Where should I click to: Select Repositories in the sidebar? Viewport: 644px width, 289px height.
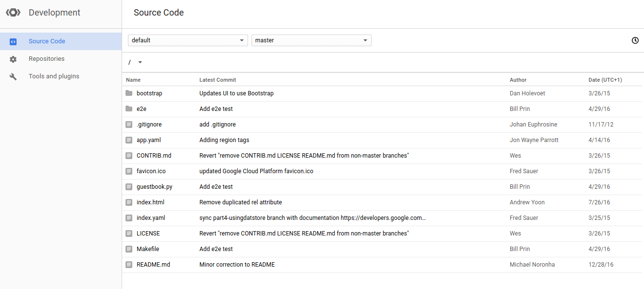(x=47, y=59)
